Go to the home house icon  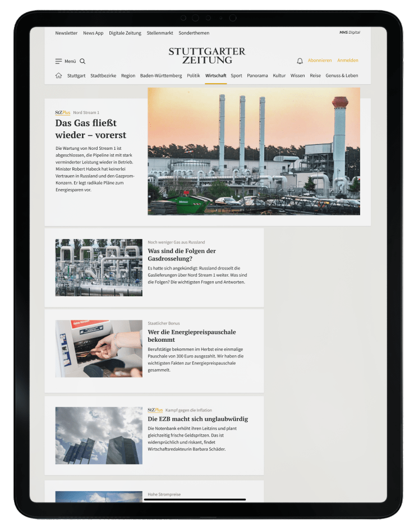coord(58,75)
